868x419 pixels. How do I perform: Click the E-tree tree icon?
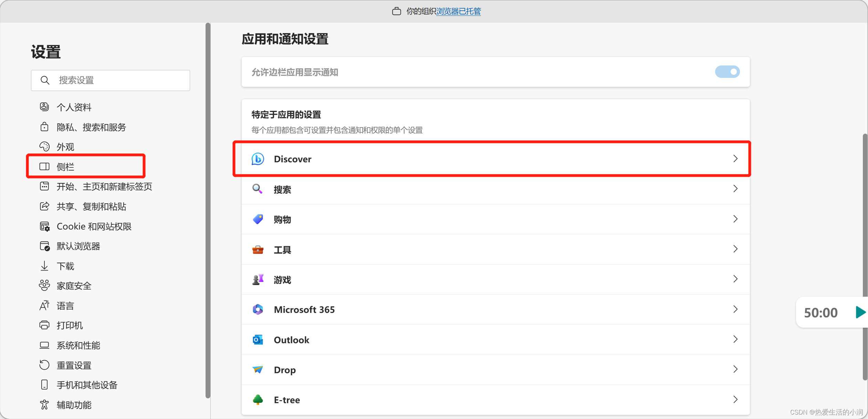[258, 400]
